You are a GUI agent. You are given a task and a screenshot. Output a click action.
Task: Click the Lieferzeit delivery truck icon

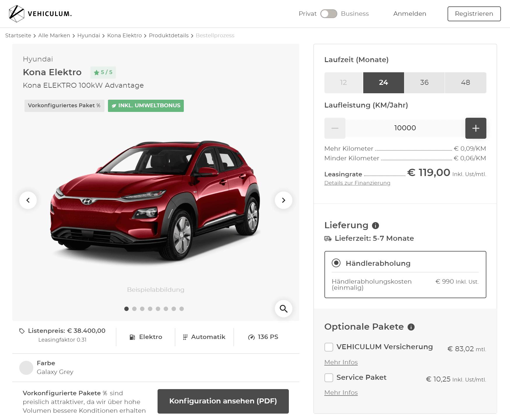coord(328,239)
